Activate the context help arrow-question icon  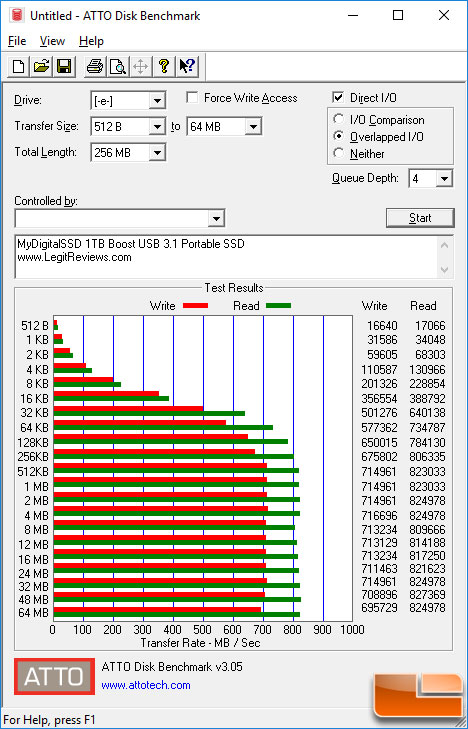187,66
